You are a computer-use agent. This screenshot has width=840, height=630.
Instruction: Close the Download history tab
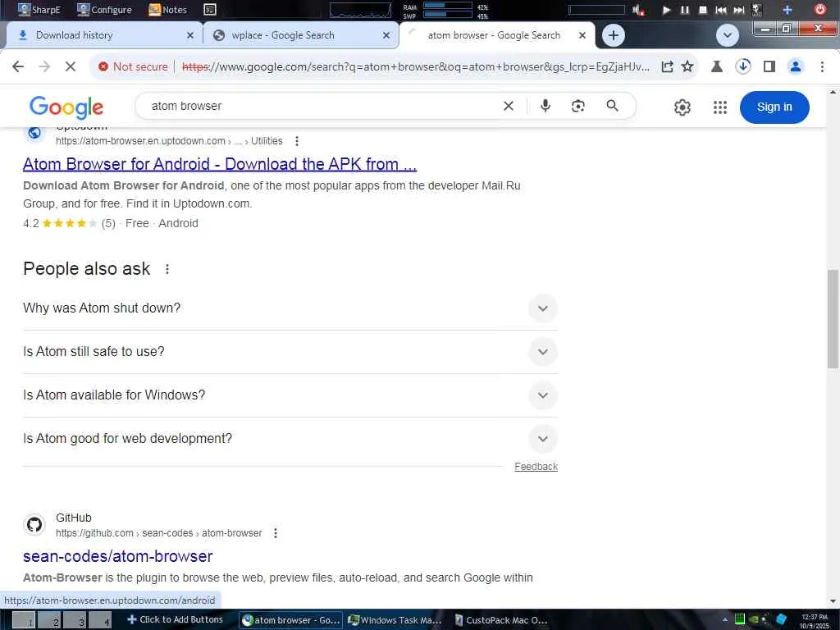pyautogui.click(x=190, y=35)
